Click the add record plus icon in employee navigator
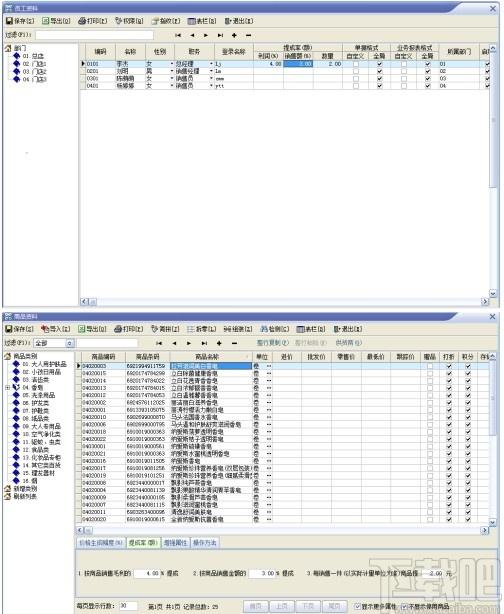Viewport: 504px width, 614px height. click(x=234, y=35)
